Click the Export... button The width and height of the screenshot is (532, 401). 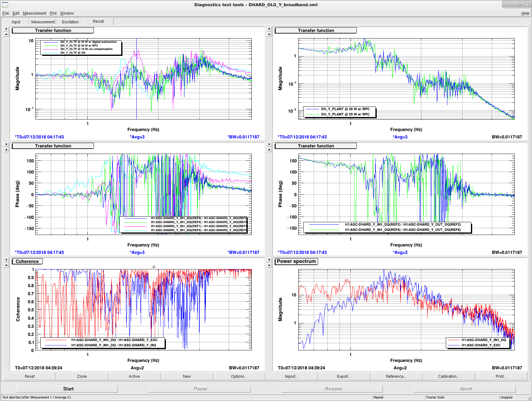[344, 376]
